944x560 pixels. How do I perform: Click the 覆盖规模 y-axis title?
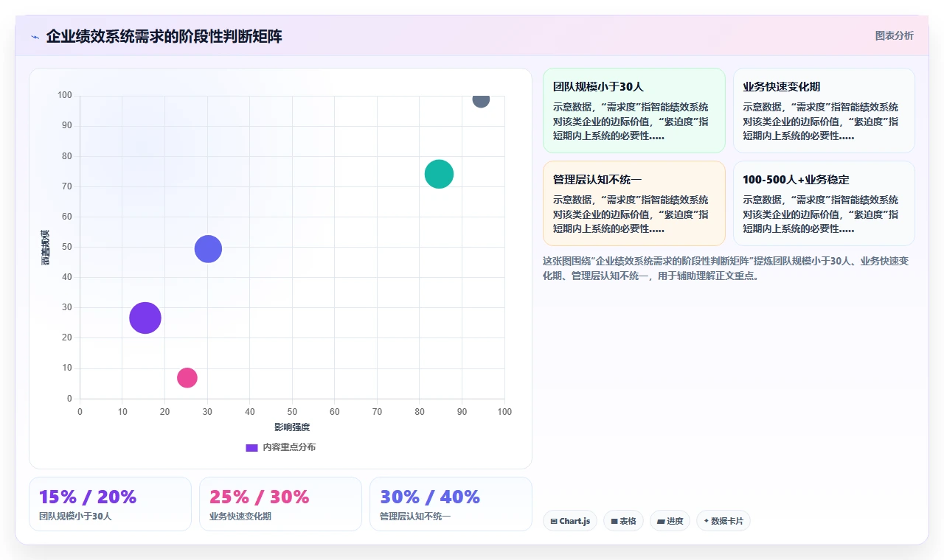point(46,247)
